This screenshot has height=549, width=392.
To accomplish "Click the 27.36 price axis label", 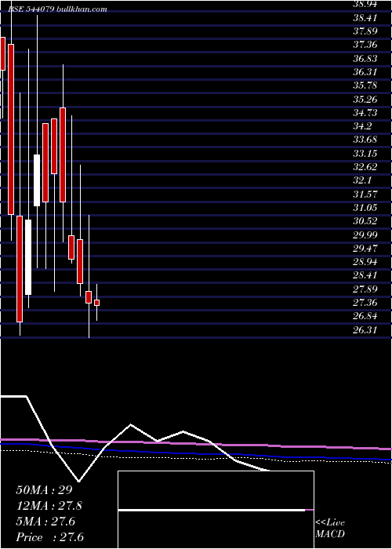I will point(365,303).
